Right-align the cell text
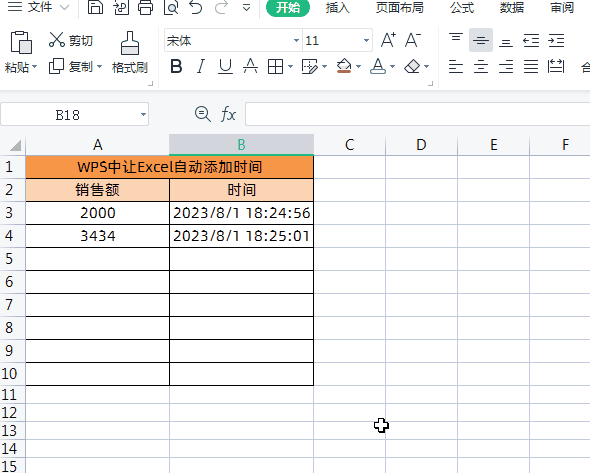 pyautogui.click(x=506, y=67)
